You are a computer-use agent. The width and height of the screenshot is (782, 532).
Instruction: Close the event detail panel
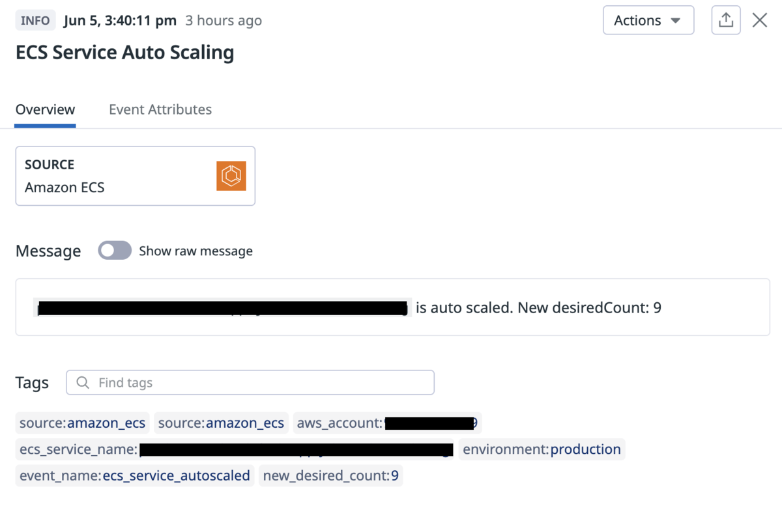pyautogui.click(x=760, y=20)
